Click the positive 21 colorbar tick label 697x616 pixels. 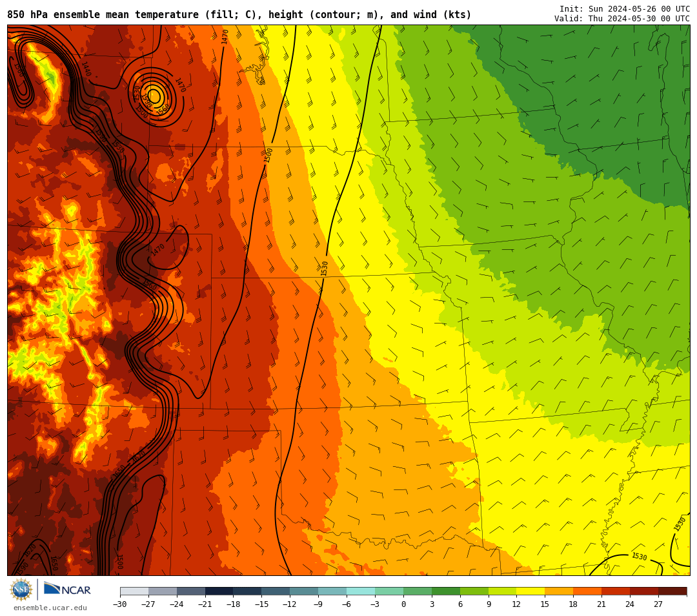tap(602, 604)
